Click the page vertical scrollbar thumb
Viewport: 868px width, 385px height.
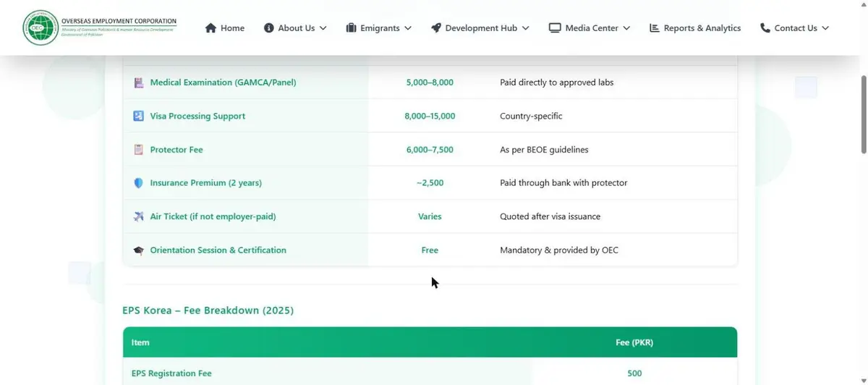[x=864, y=114]
